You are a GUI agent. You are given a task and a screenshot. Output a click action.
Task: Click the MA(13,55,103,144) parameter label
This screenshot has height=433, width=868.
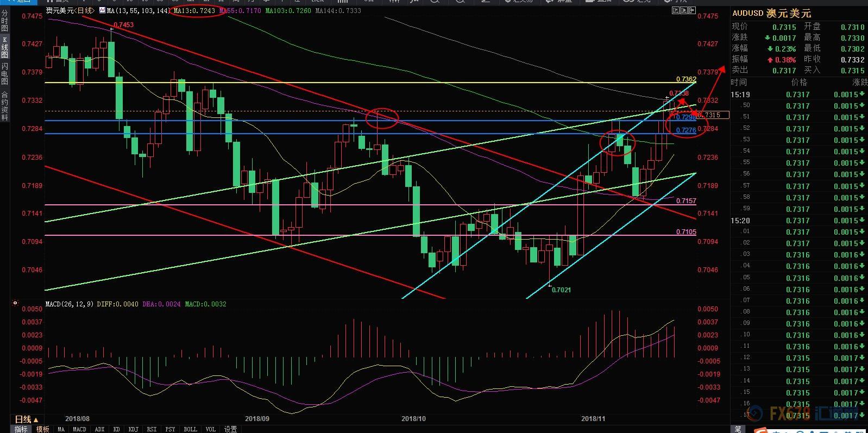139,10
